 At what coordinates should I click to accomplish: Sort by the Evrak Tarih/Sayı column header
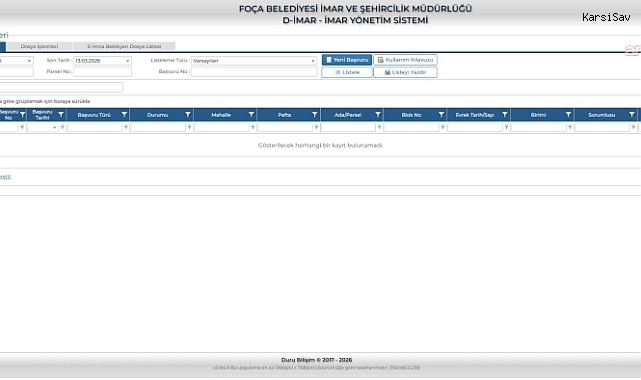(x=475, y=115)
